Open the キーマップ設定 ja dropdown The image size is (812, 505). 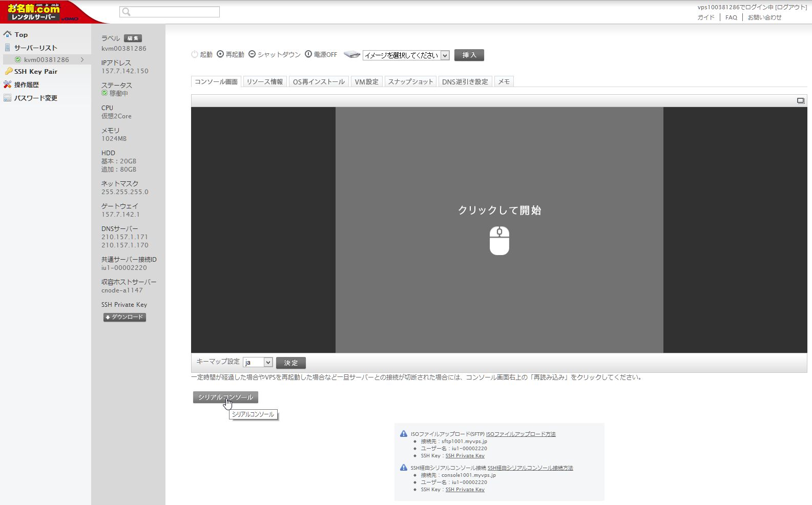[x=258, y=362]
